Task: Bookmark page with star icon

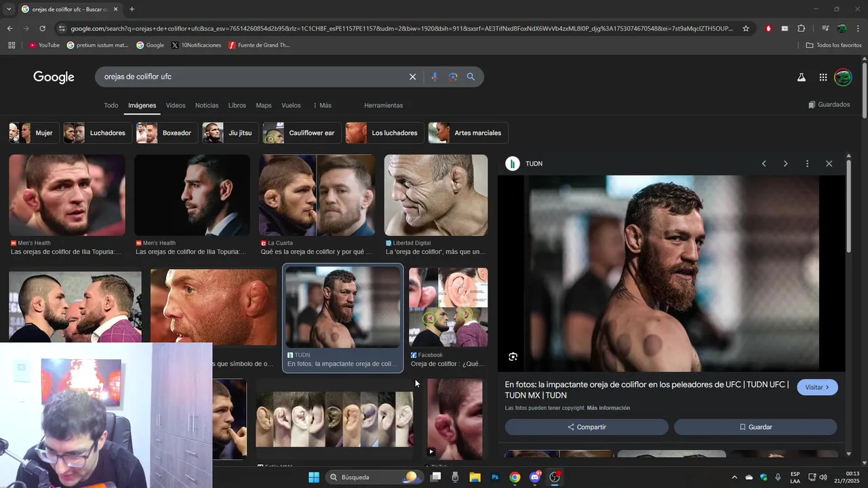Action: [x=746, y=28]
